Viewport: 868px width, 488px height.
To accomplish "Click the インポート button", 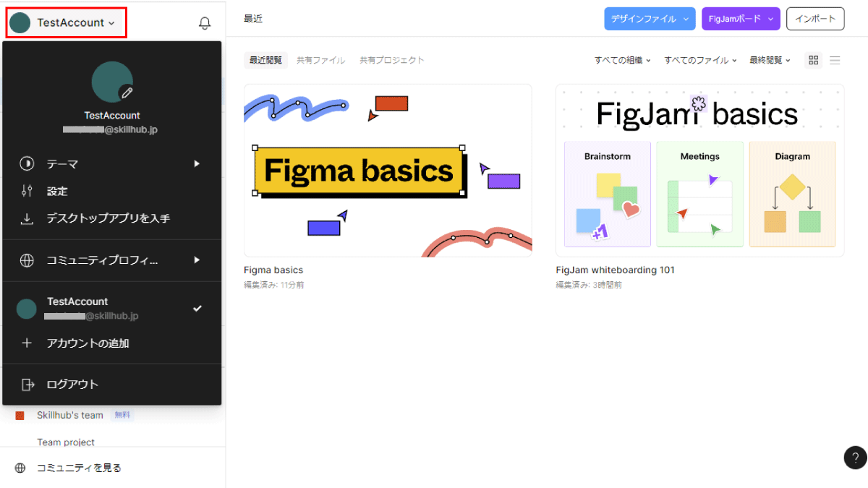I will coord(815,19).
